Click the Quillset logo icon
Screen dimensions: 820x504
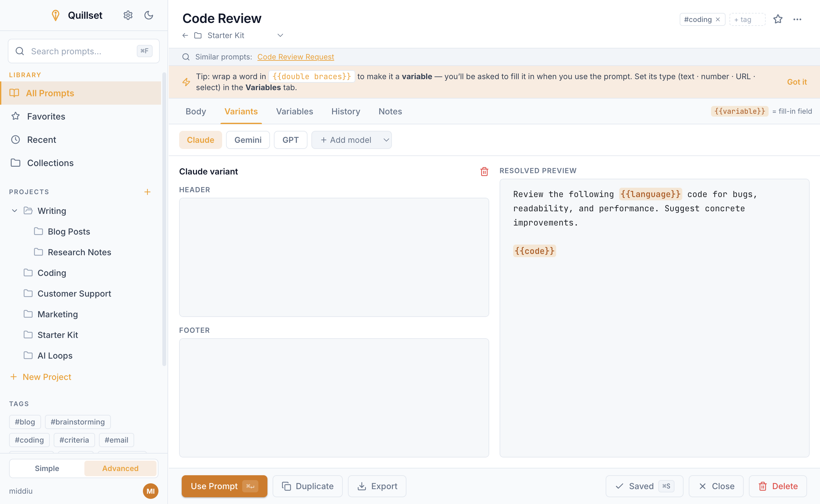56,15
